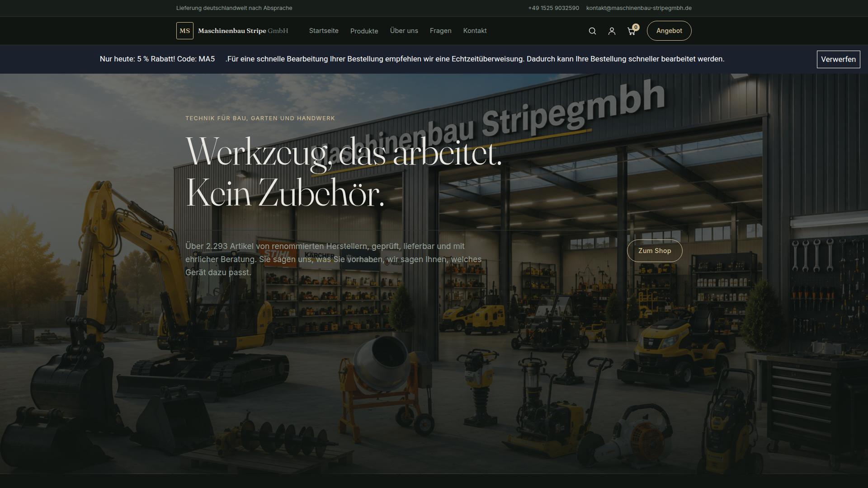This screenshot has height=488, width=868.
Task: Go to Startseite in the navigation
Action: 324,31
